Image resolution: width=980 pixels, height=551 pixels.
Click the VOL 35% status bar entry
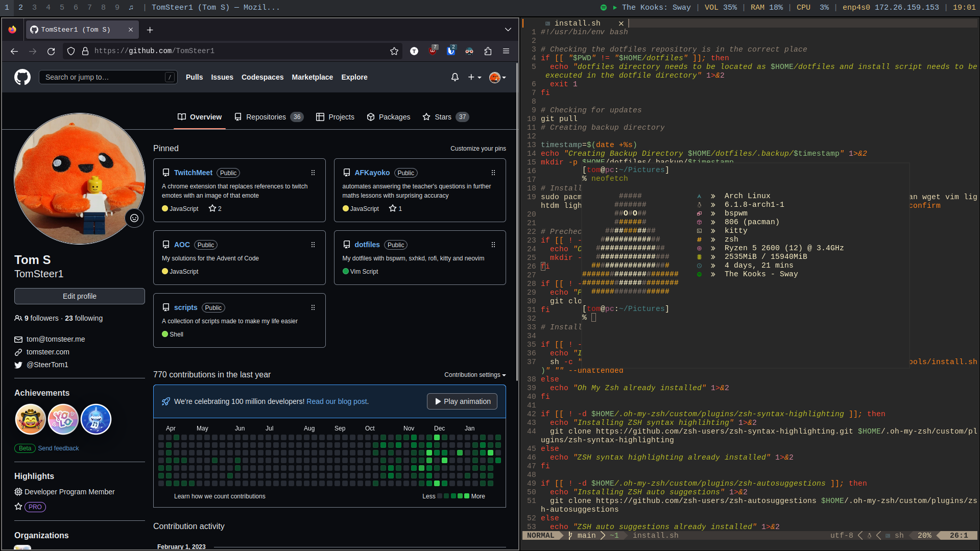click(721, 7)
